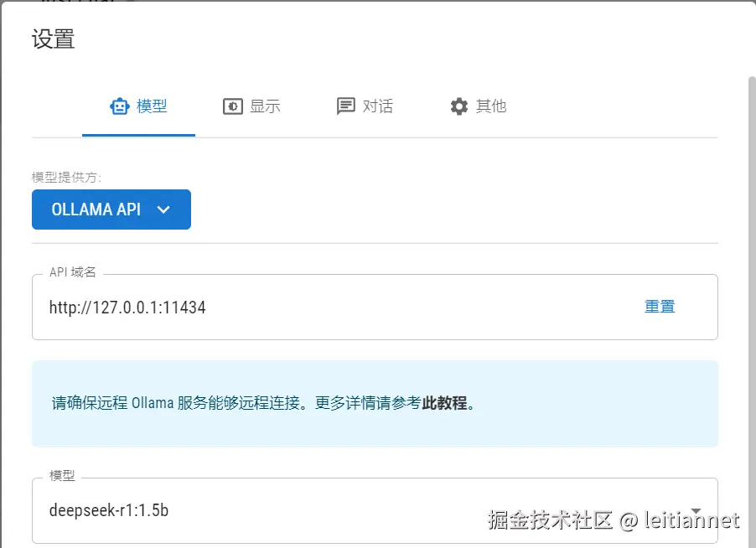Open the 其他 settings tab
The height and width of the screenshot is (548, 756).
(478, 106)
